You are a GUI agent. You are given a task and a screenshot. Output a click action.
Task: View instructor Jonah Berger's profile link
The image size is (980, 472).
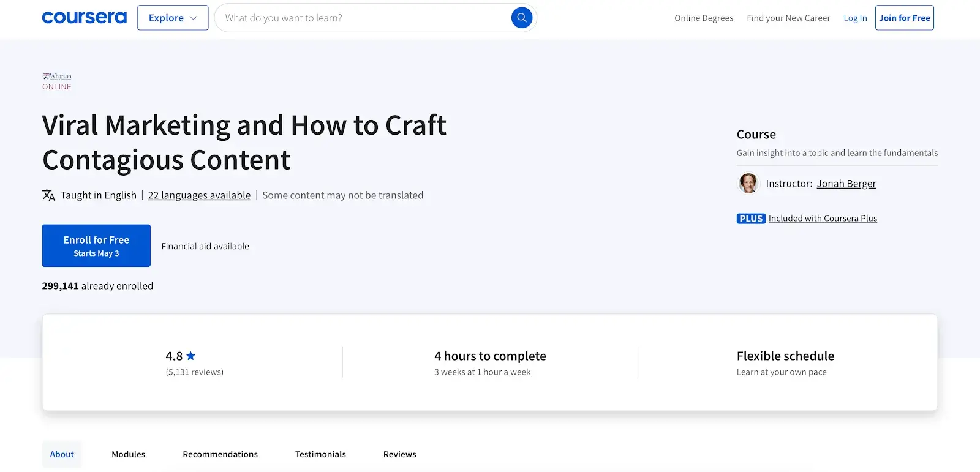pos(846,184)
